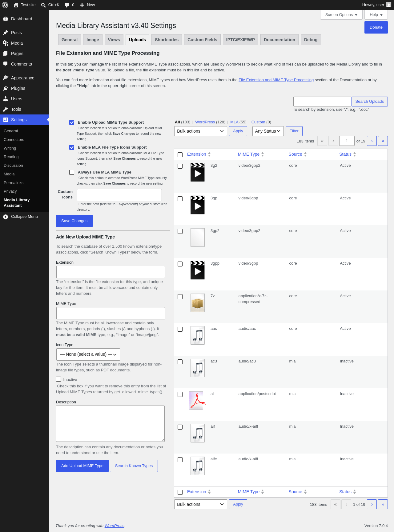Viewport: 394px width, 532px height.
Task: Switch to the IPTC/EXIF/WP tab
Action: point(240,40)
